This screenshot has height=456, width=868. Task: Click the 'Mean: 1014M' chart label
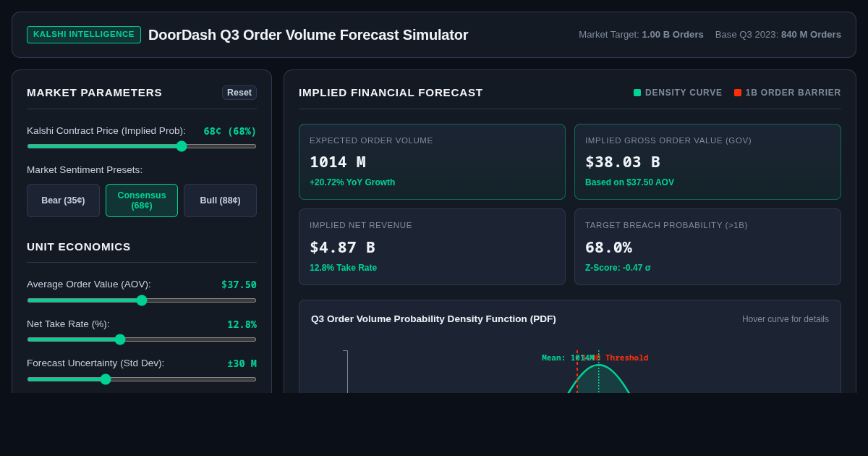(568, 358)
